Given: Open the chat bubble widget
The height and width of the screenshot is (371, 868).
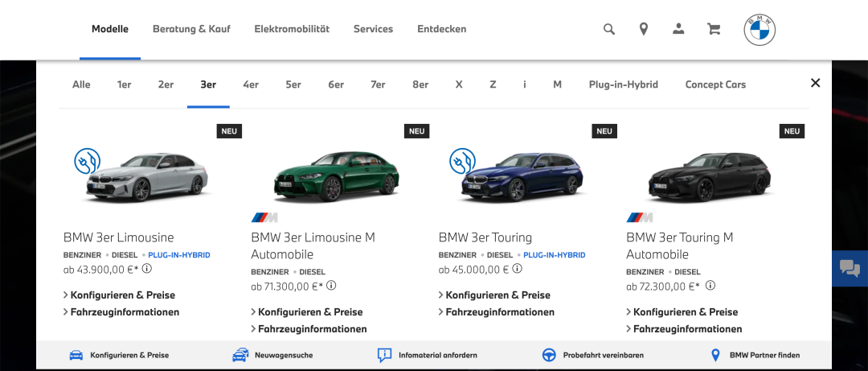Looking at the screenshot, I should coord(850,268).
